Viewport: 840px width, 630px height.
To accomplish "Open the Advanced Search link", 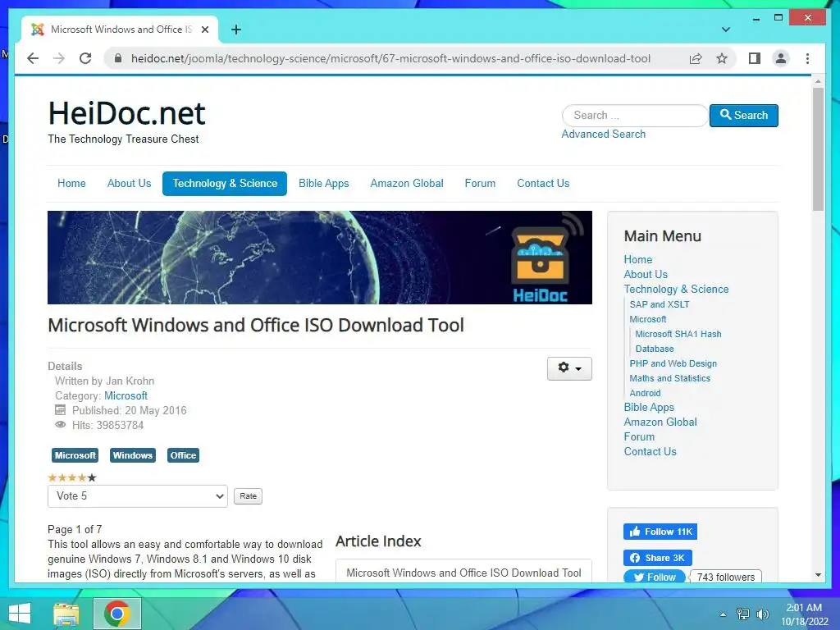I will (x=603, y=134).
